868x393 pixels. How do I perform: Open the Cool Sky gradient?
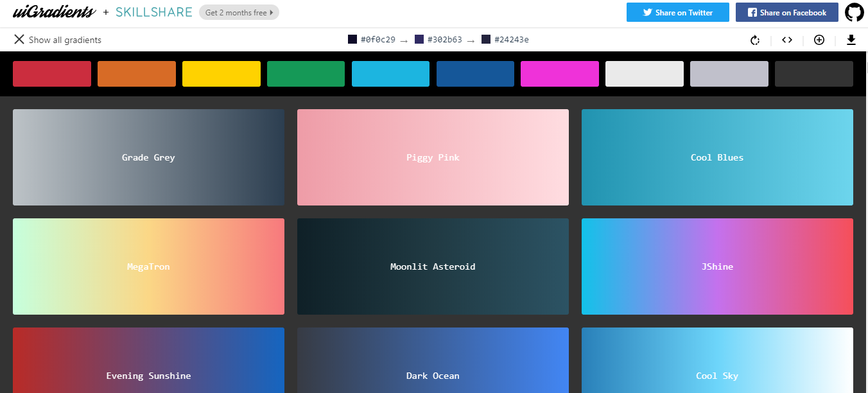tap(717, 360)
